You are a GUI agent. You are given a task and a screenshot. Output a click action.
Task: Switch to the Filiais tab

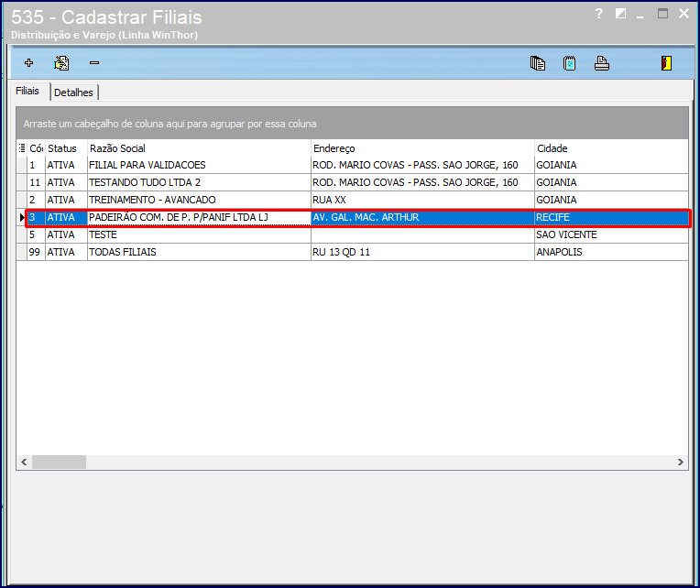coord(27,91)
